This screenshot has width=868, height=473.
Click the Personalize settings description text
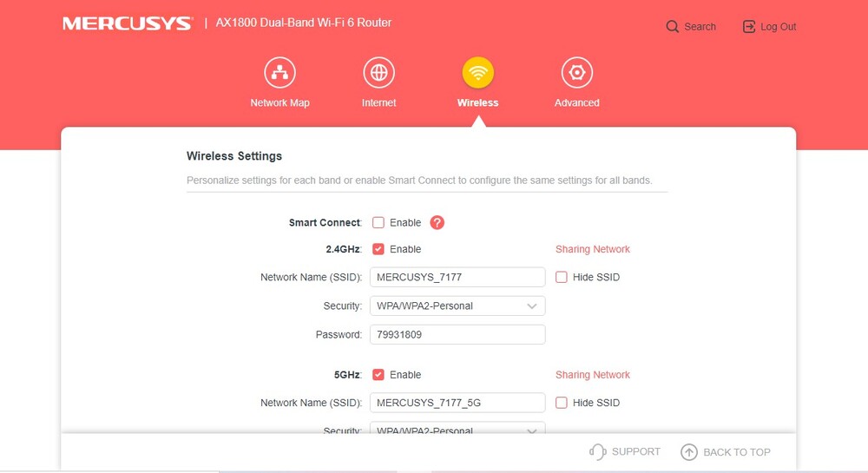pyautogui.click(x=419, y=181)
